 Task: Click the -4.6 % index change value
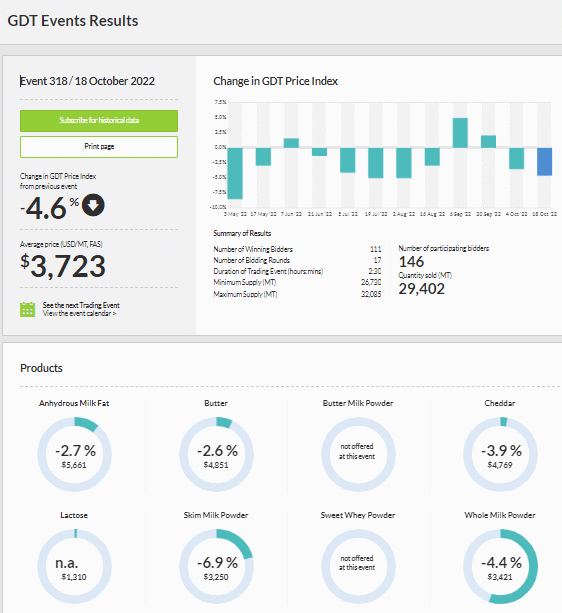pyautogui.click(x=50, y=208)
